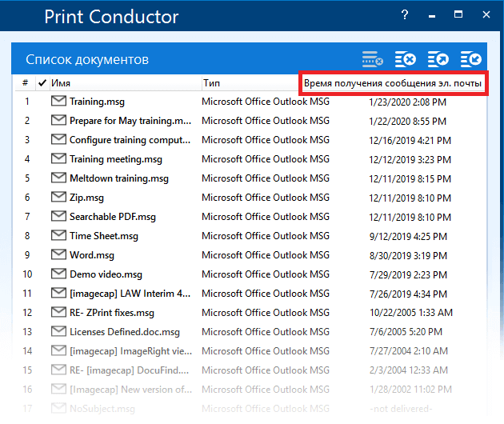This screenshot has height=424, width=504.
Task: Select Time Sheet.msg entry
Action: click(104, 236)
